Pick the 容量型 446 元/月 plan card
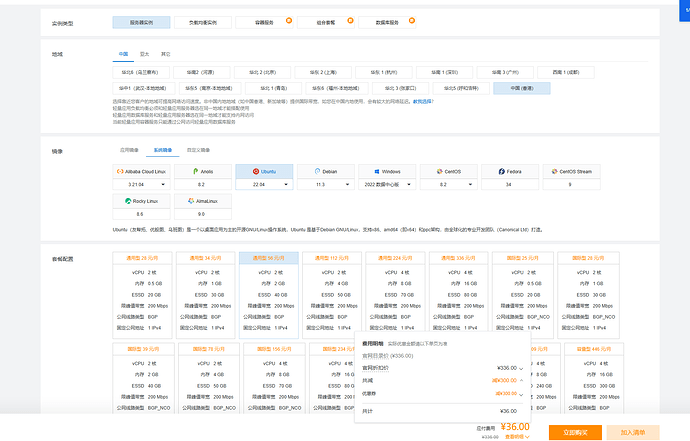The image size is (690, 441). click(594, 378)
